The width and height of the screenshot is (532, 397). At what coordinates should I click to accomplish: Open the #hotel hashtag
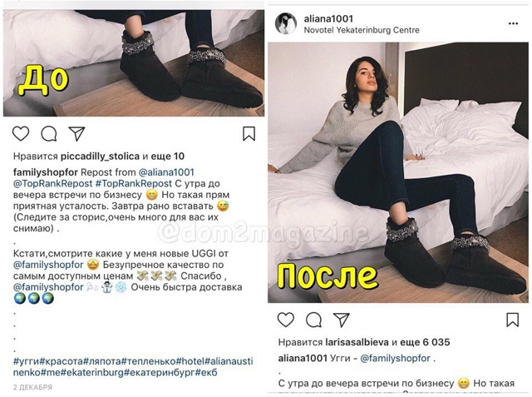[190, 360]
